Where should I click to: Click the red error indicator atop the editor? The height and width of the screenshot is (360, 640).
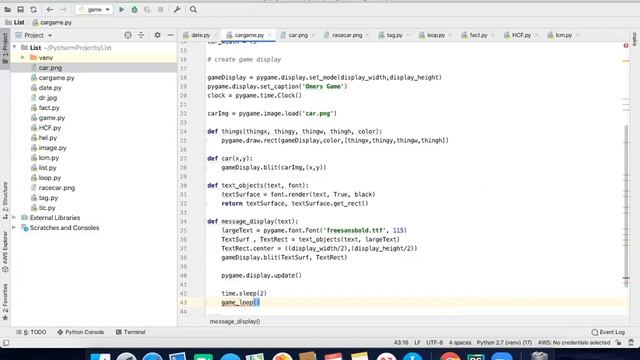(626, 45)
